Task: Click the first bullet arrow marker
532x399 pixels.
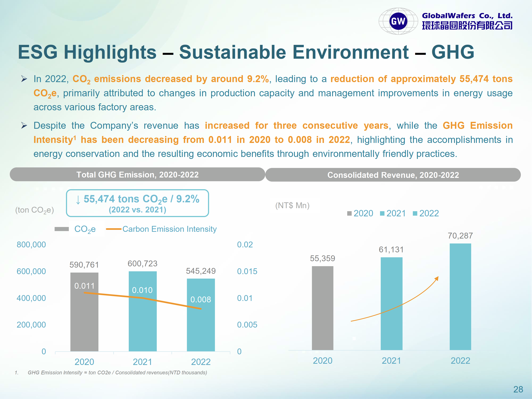Action: pyautogui.click(x=24, y=79)
